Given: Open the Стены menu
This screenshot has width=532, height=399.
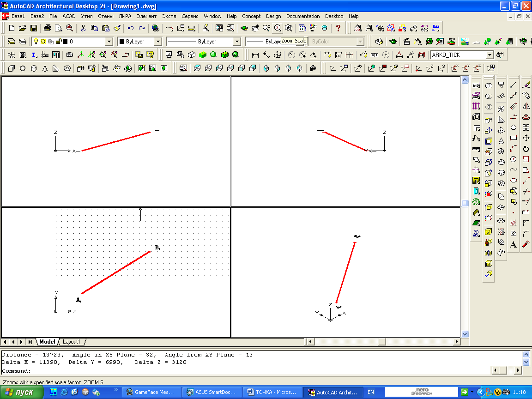Looking at the screenshot, I should pos(105,16).
